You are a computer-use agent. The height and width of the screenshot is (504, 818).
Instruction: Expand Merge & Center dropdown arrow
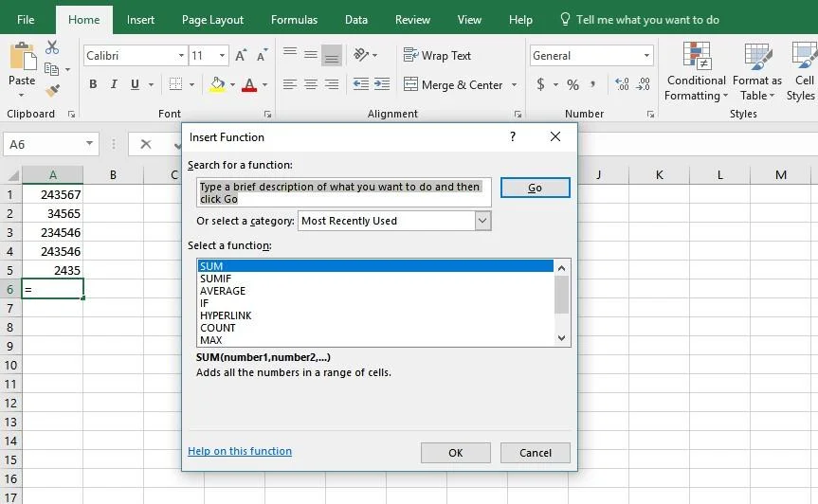[x=515, y=84]
